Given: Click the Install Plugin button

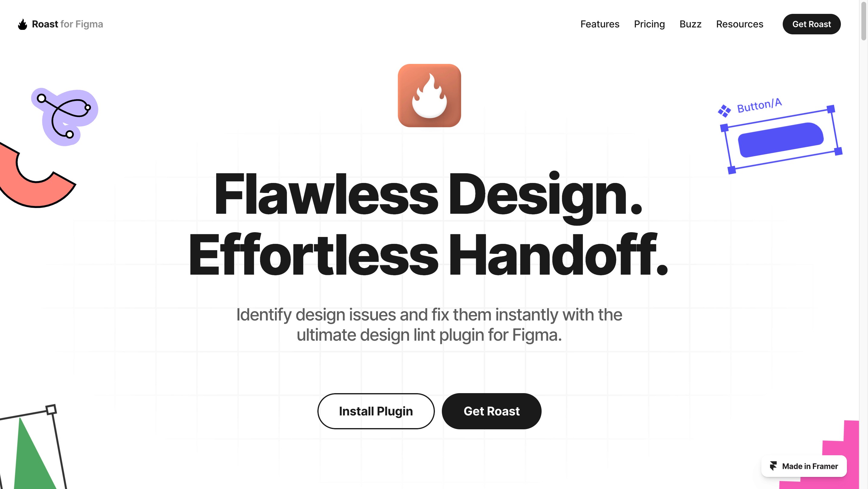Looking at the screenshot, I should (x=376, y=411).
